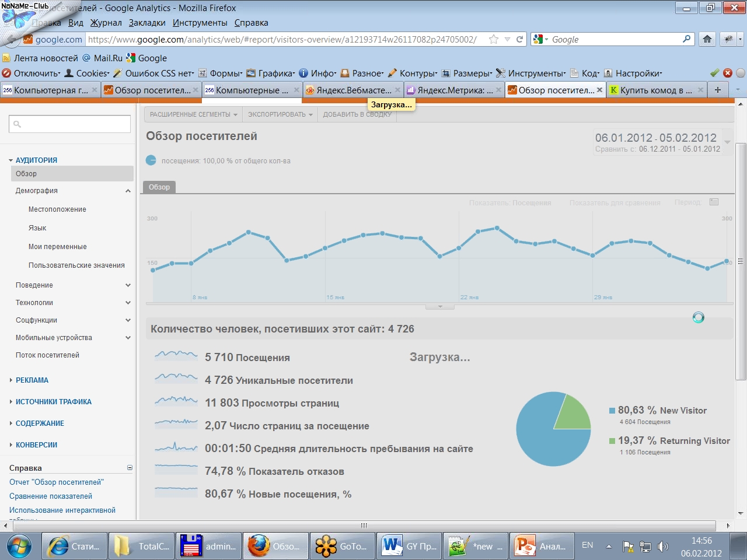Click the search magnifier in Google box
This screenshot has width=747, height=560.
(687, 39)
